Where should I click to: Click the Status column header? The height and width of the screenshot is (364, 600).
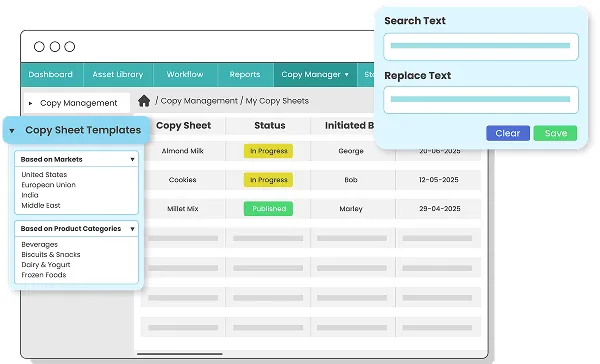[270, 126]
